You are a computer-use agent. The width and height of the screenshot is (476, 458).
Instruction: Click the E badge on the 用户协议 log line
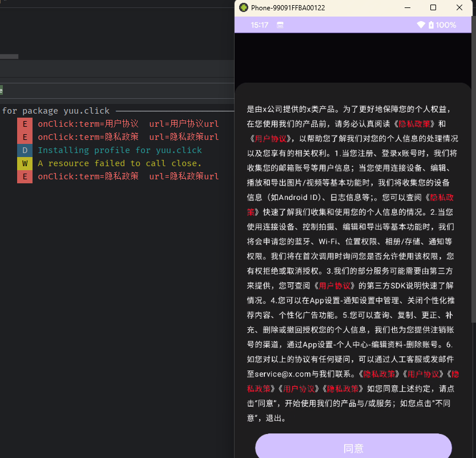[25, 124]
